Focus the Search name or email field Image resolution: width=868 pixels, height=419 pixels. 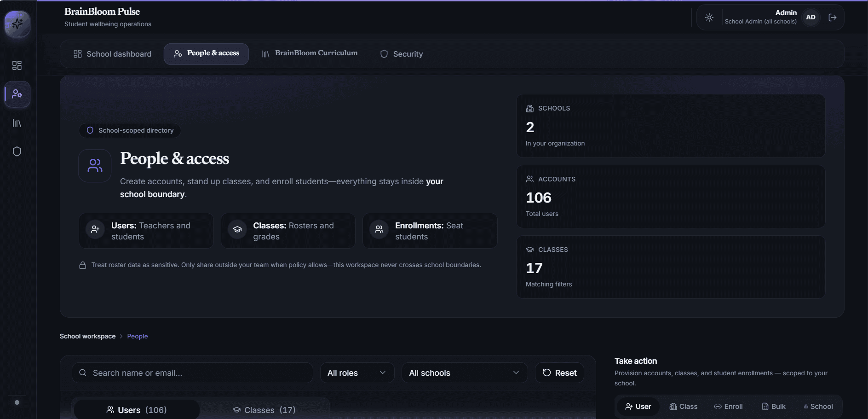[x=192, y=373]
